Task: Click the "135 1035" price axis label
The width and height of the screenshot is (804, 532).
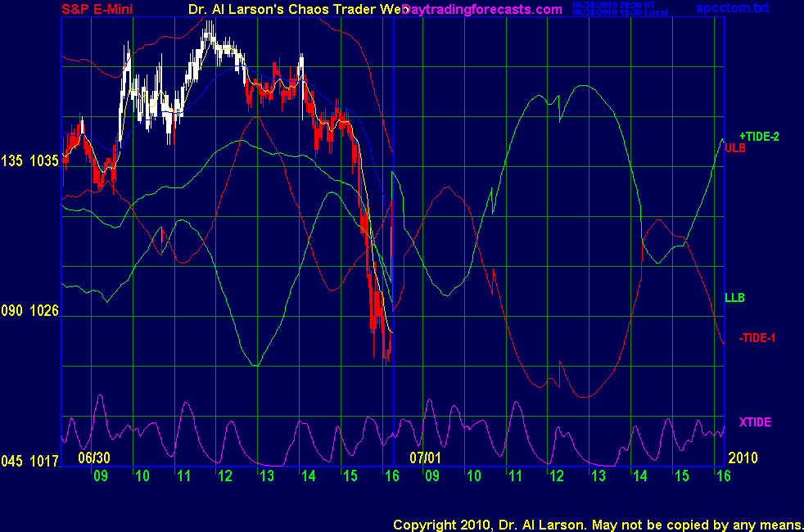Action: point(29,161)
